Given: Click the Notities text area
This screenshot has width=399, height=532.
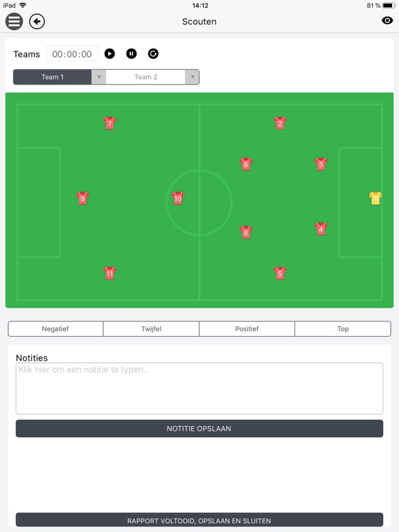Looking at the screenshot, I should (x=199, y=389).
